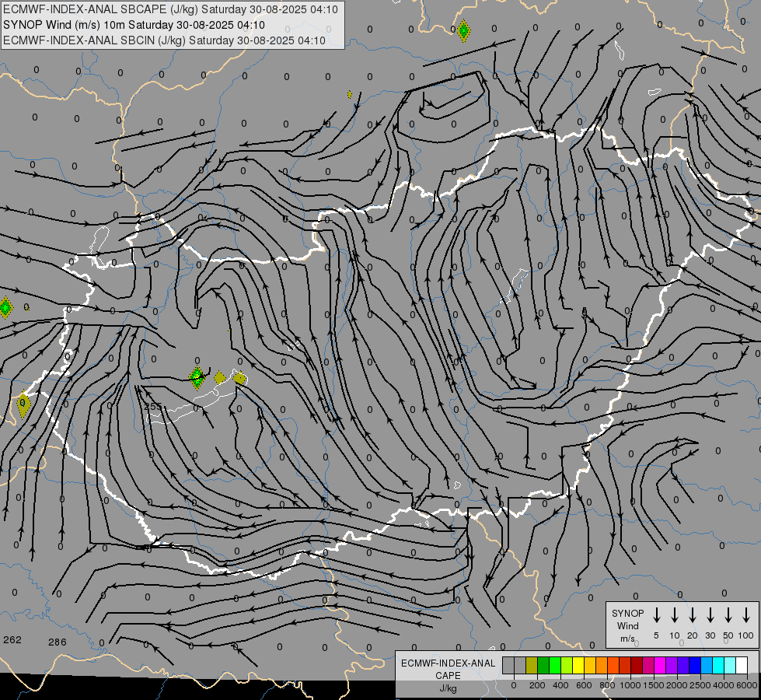The image size is (761, 700).
Task: Select the white CAPE legend swatch
Action: [x=742, y=665]
